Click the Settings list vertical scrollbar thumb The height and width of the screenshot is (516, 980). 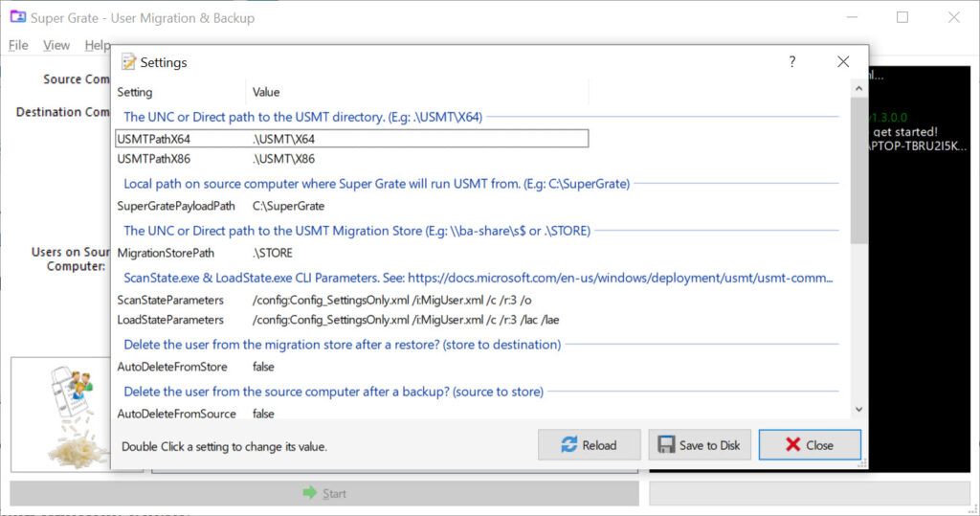tap(858, 170)
